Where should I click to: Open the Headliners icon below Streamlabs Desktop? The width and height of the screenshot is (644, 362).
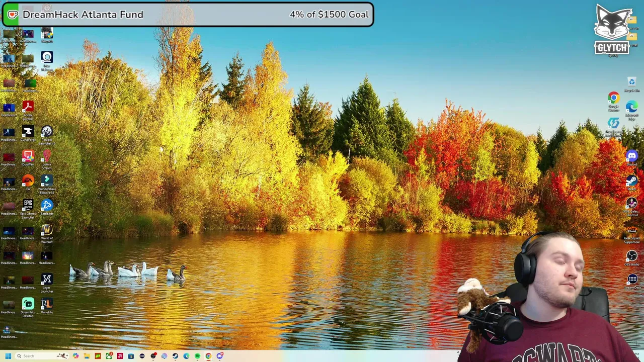(9, 332)
